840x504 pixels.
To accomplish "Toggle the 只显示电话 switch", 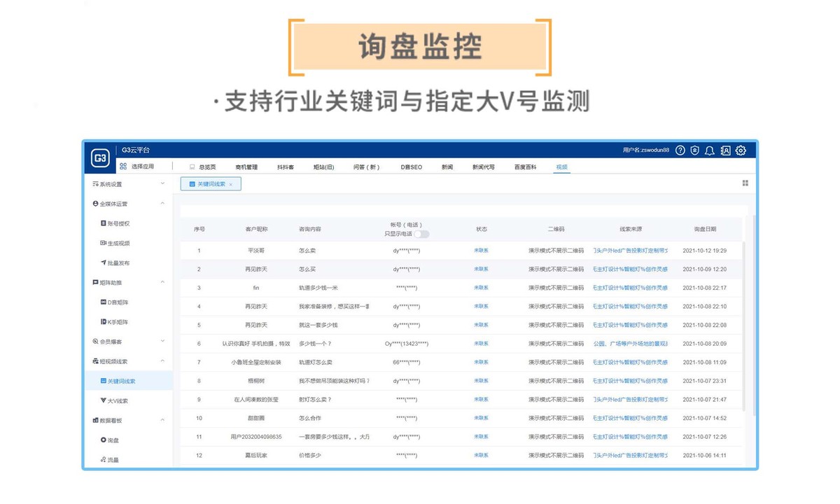I will coord(421,234).
